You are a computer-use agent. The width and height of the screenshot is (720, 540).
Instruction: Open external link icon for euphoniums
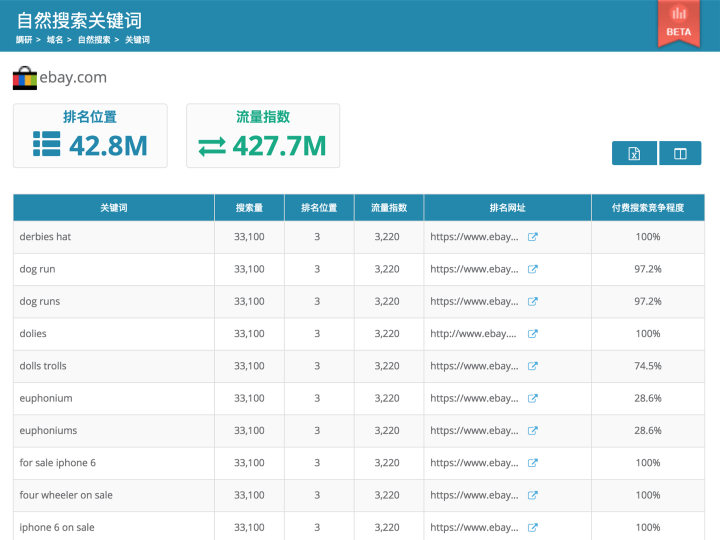click(x=533, y=431)
